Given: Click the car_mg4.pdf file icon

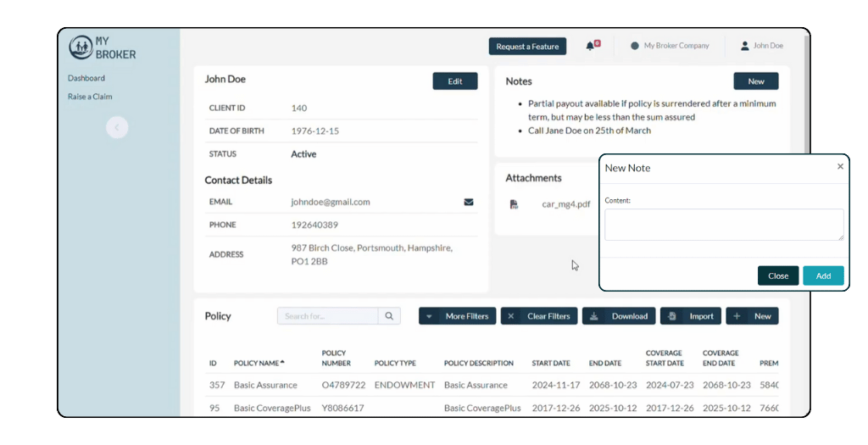Looking at the screenshot, I should [514, 204].
